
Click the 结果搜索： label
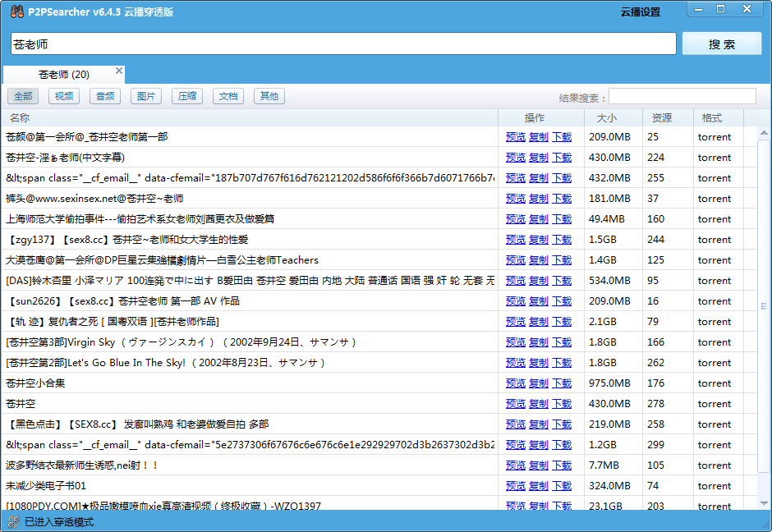[582, 98]
